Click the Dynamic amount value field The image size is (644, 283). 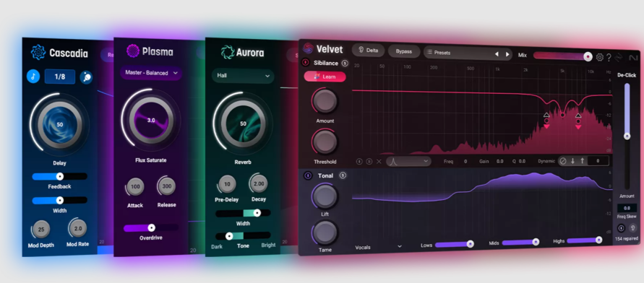tap(598, 161)
